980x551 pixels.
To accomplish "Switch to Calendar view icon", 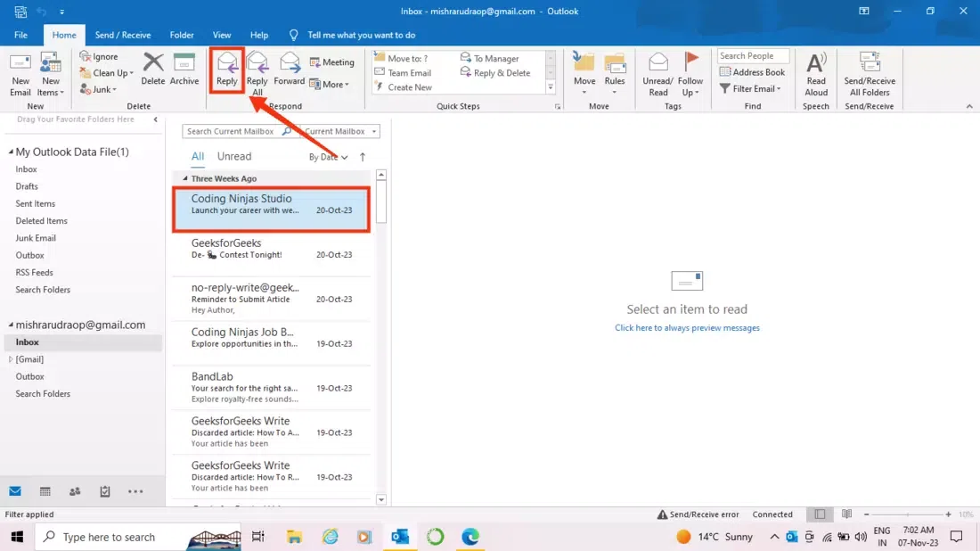I will [x=45, y=491].
